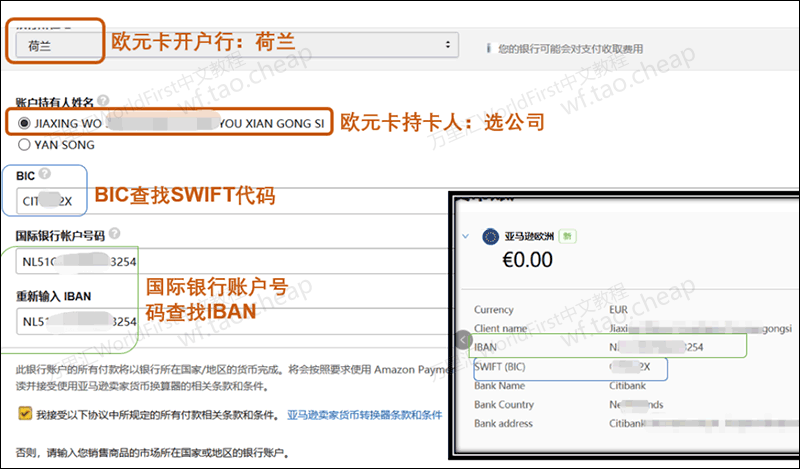The height and width of the screenshot is (469, 800).
Task: Click the Bank Name value Citibank
Action: point(628,386)
